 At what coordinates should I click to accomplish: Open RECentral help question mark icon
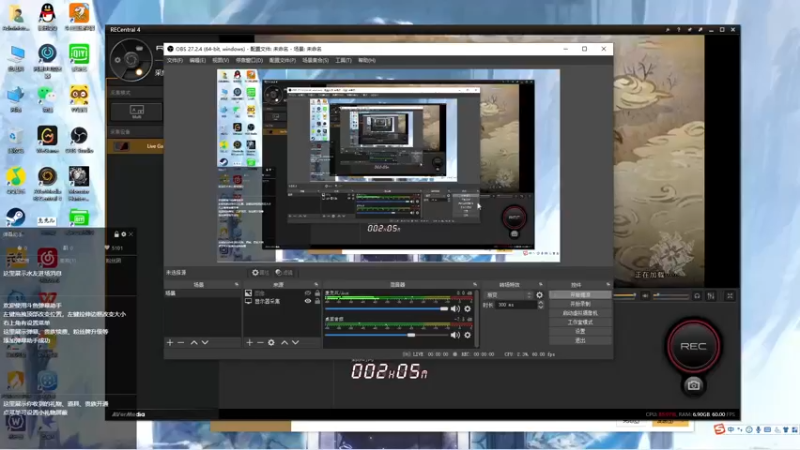[x=679, y=30]
